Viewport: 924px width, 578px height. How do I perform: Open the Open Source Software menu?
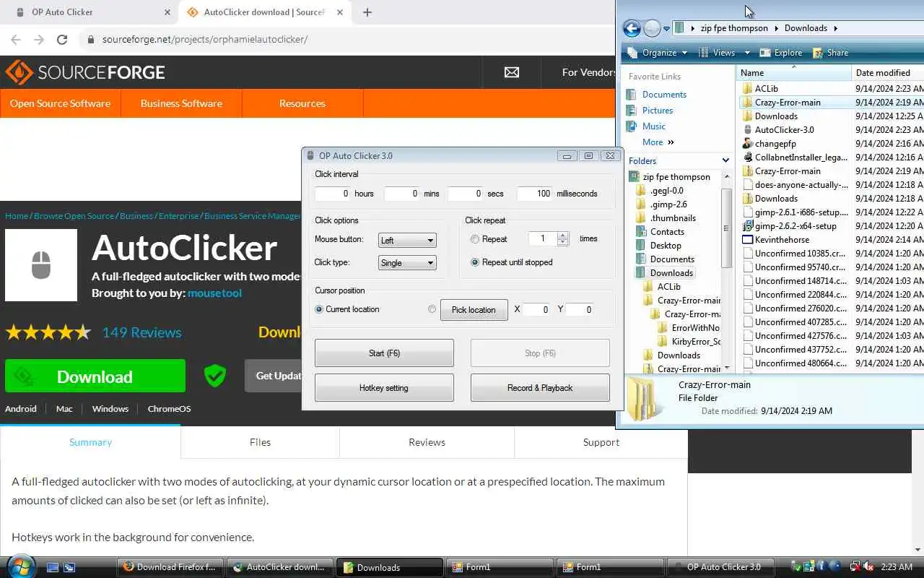60,103
